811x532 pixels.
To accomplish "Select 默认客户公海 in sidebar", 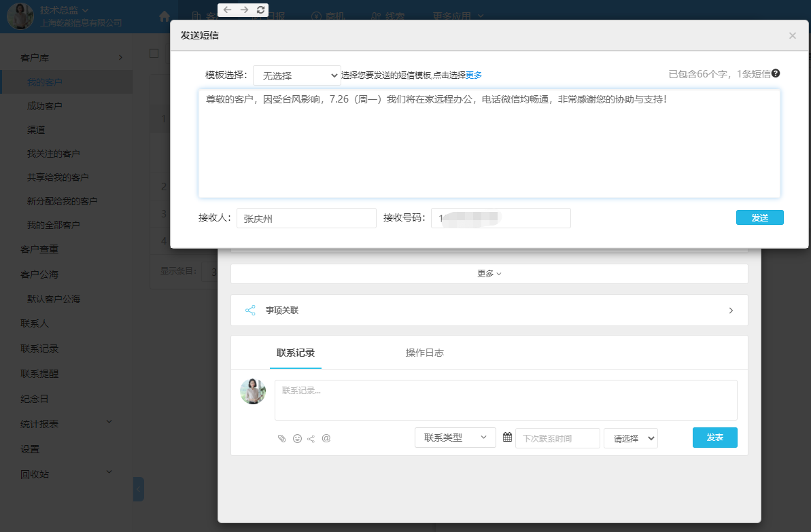I will pyautogui.click(x=53, y=299).
